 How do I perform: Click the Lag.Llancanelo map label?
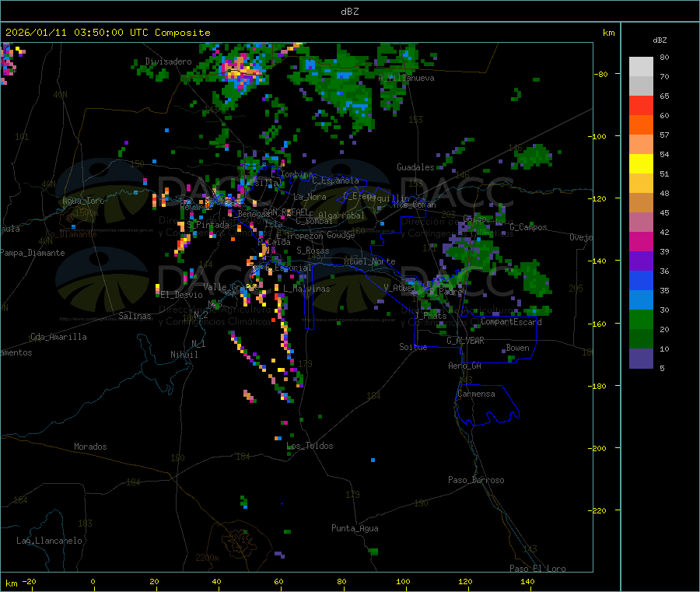(49, 541)
